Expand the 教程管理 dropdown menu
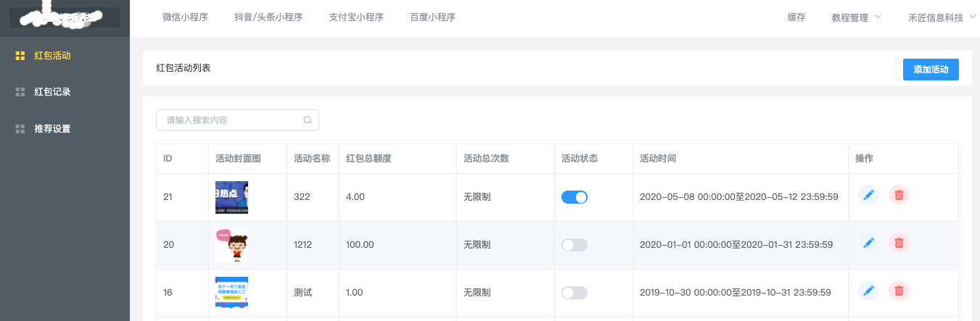The width and height of the screenshot is (980, 321). pyautogui.click(x=856, y=18)
